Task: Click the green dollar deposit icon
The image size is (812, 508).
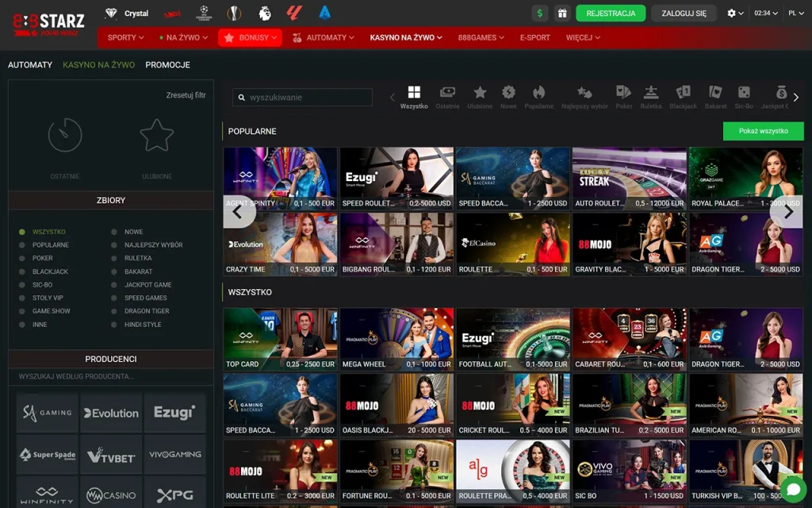Action: (x=539, y=13)
